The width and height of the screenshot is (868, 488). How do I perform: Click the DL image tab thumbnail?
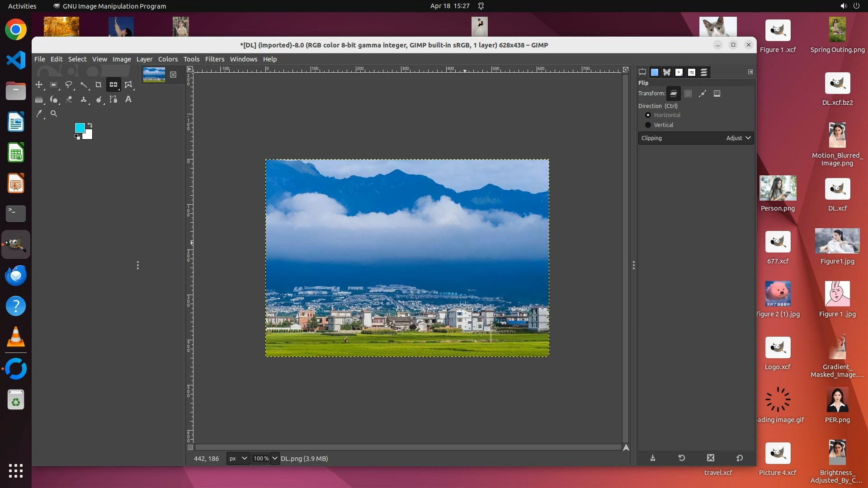pos(154,75)
